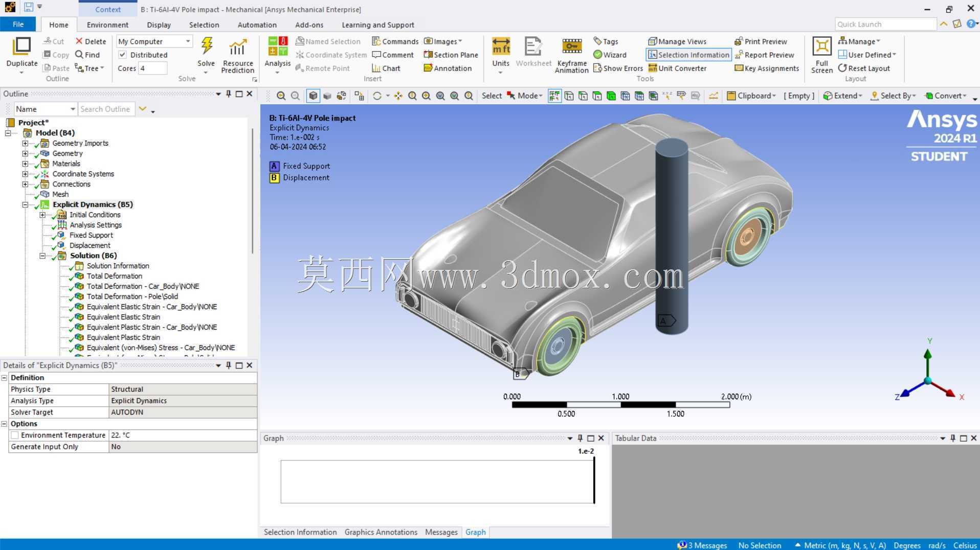Pin the Tabular Data panel
980x550 pixels.
[952, 438]
